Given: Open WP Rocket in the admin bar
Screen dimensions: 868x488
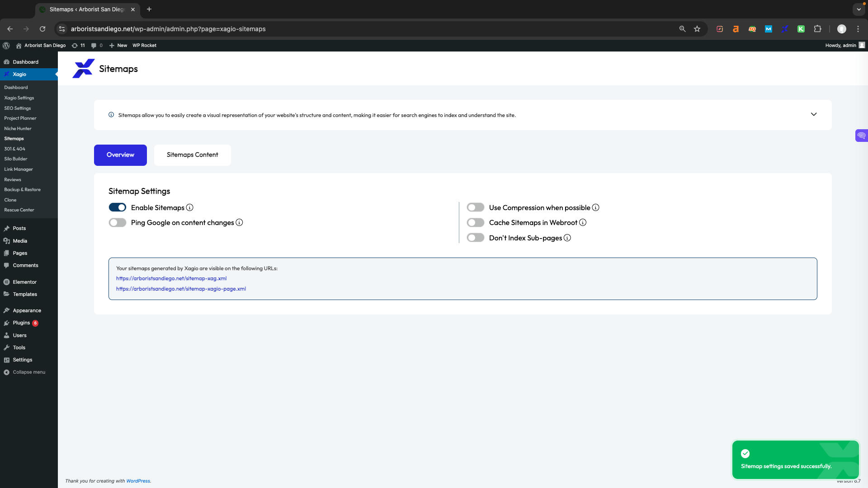Looking at the screenshot, I should click(x=144, y=46).
